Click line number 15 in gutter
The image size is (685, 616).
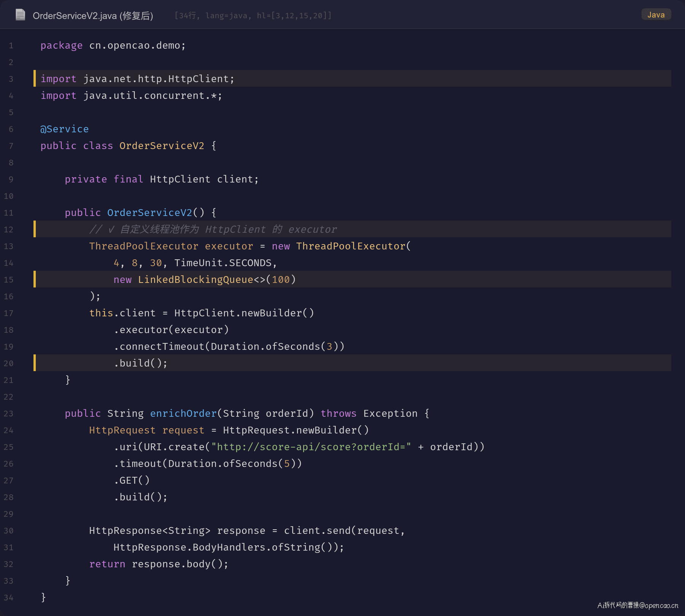(x=8, y=279)
